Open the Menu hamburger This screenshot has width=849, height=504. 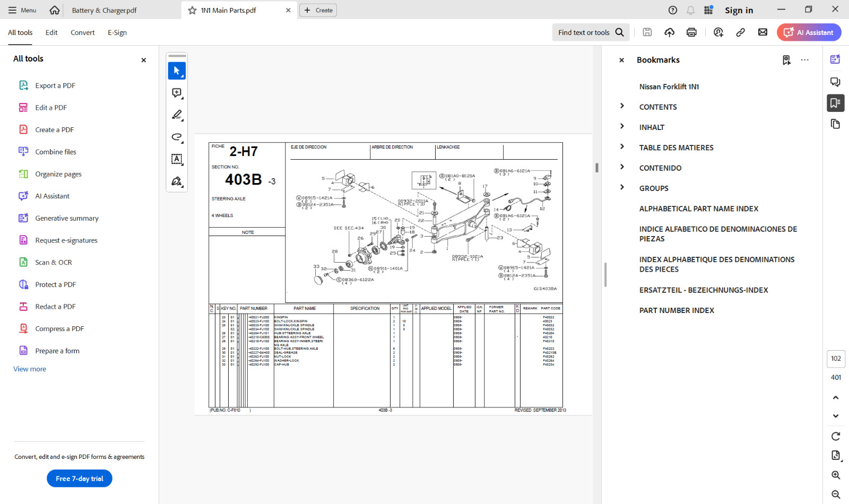click(x=22, y=10)
